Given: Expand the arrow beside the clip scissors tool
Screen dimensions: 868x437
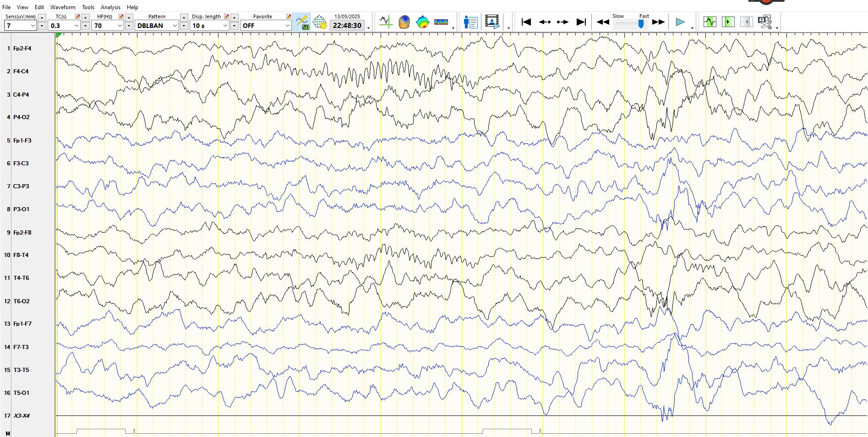Looking at the screenshot, I should 777,28.
